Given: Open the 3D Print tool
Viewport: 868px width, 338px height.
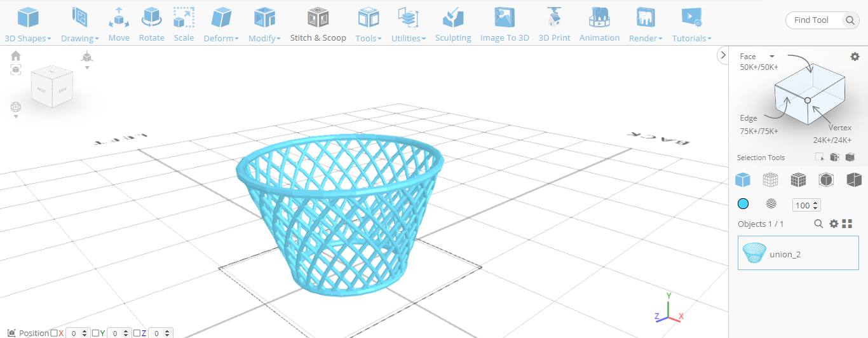Looking at the screenshot, I should pyautogui.click(x=554, y=24).
